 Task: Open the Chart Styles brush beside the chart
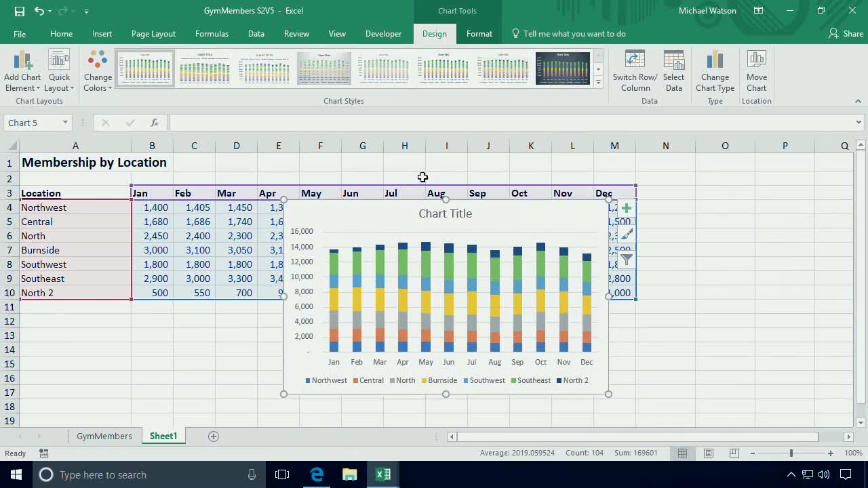coord(626,233)
